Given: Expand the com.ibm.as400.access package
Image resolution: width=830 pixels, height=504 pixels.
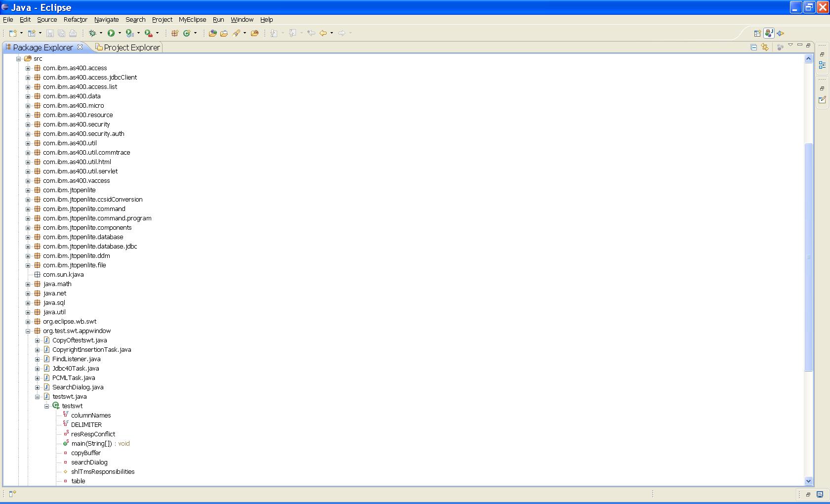Looking at the screenshot, I should click(x=28, y=68).
